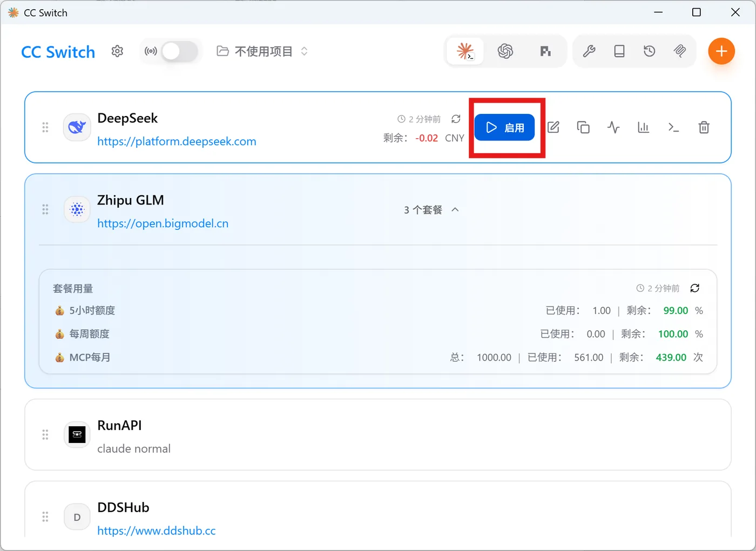The image size is (756, 551).
Task: Duplicate the DeepSeek provider
Action: click(583, 127)
